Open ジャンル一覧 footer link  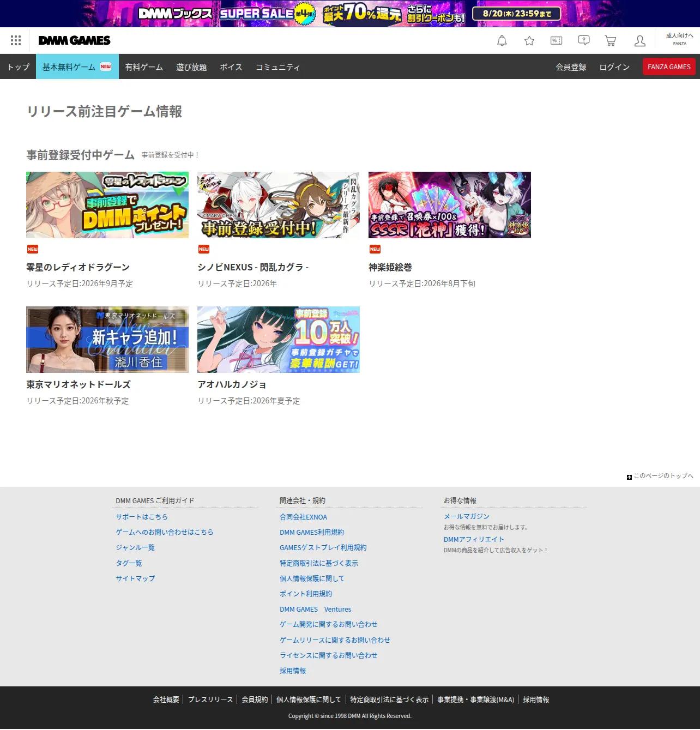pos(135,547)
